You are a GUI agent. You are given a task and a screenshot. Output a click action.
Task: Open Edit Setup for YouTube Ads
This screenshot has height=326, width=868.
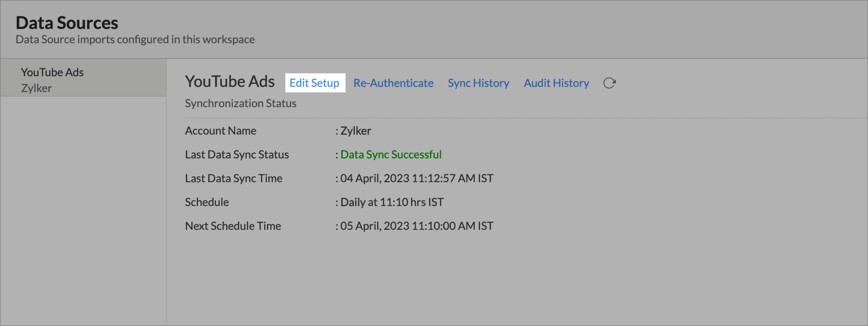point(314,83)
